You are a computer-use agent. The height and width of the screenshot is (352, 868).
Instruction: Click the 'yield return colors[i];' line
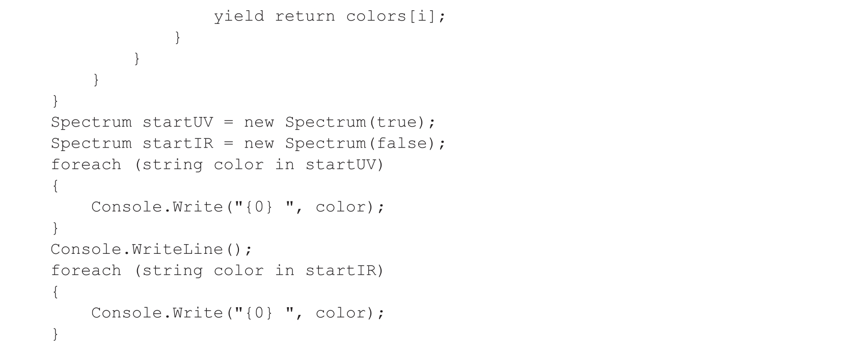tap(330, 17)
